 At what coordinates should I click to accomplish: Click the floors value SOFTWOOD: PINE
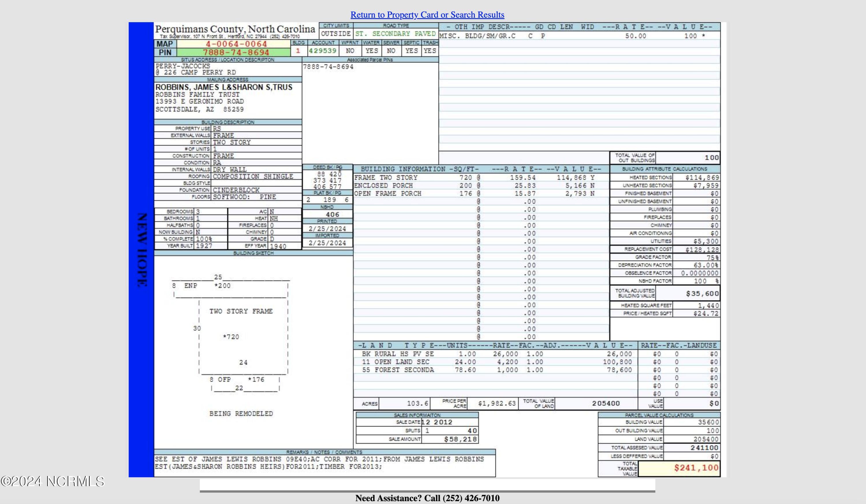tap(244, 197)
